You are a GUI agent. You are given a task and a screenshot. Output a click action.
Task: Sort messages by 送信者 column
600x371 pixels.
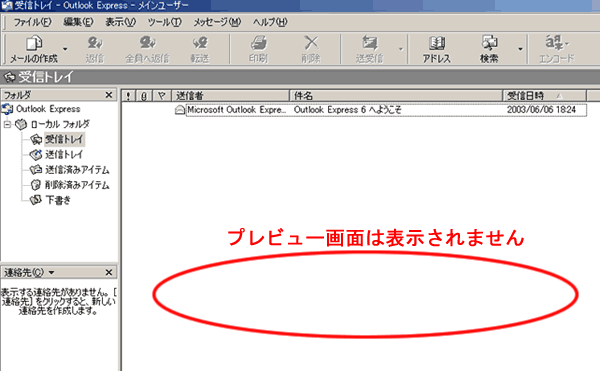[x=230, y=96]
